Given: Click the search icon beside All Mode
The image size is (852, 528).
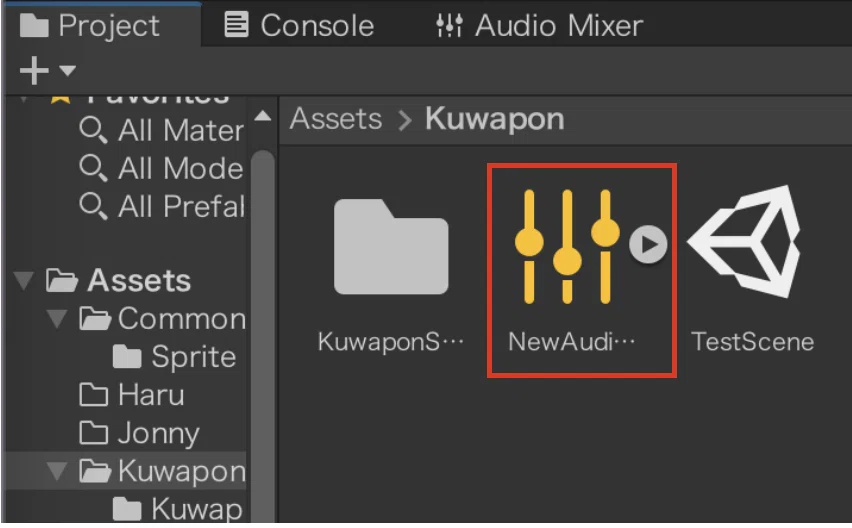Looking at the screenshot, I should click(x=93, y=168).
